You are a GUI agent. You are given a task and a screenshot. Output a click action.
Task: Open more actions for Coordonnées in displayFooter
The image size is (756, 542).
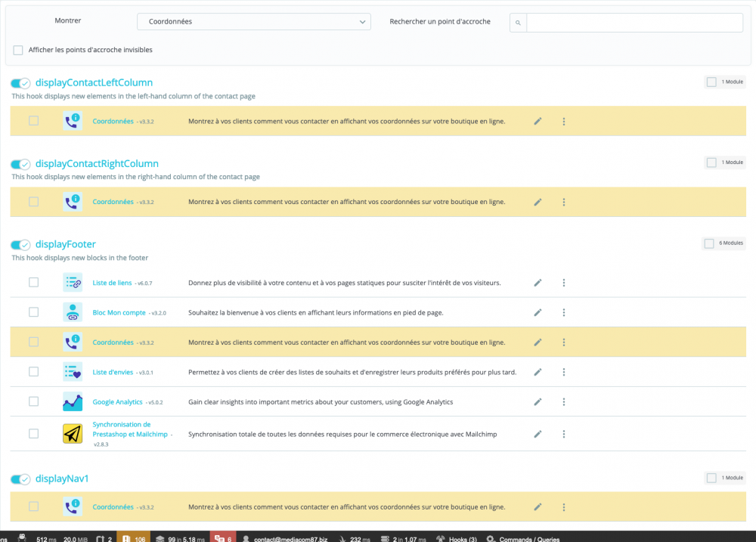(564, 342)
